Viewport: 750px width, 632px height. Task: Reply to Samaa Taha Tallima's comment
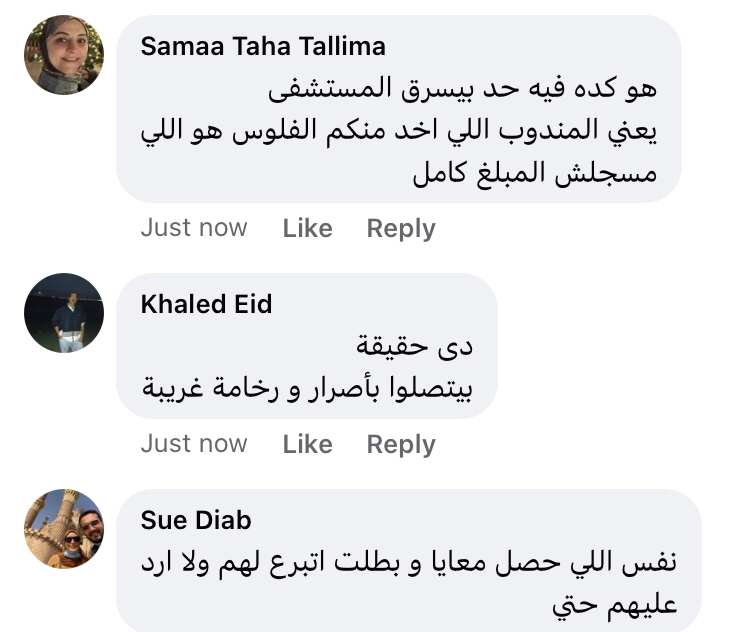tap(401, 229)
